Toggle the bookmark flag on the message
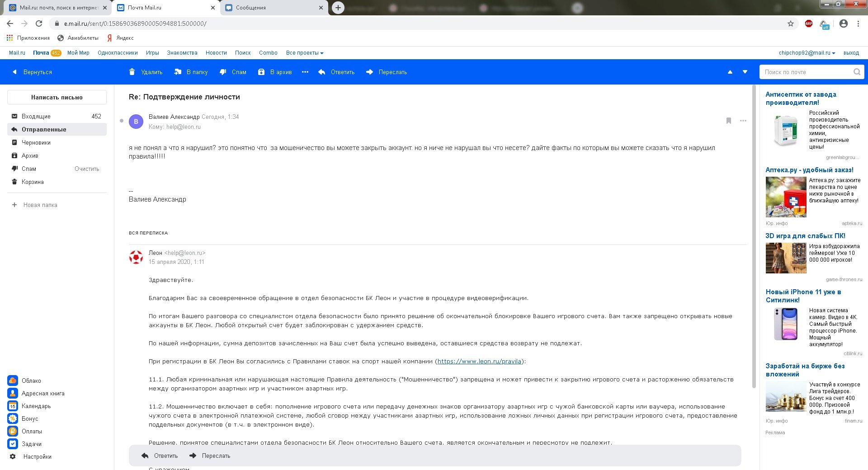Viewport: 868px width, 470px height. click(x=729, y=121)
